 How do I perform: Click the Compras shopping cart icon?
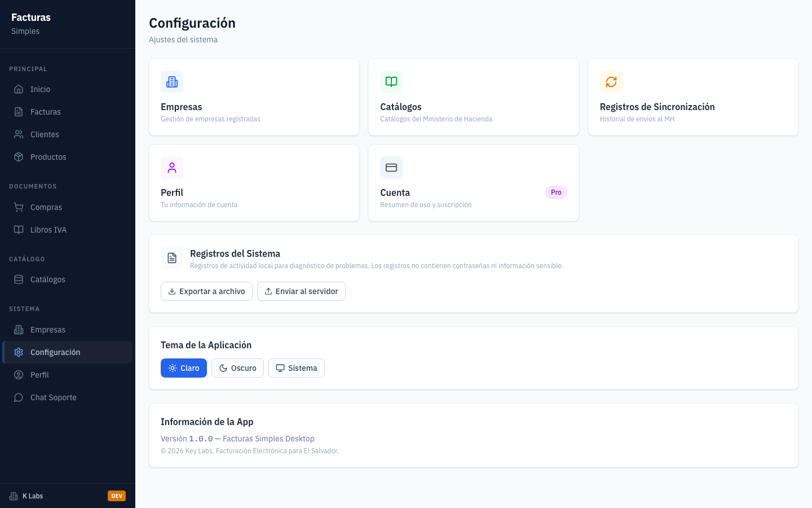[19, 207]
